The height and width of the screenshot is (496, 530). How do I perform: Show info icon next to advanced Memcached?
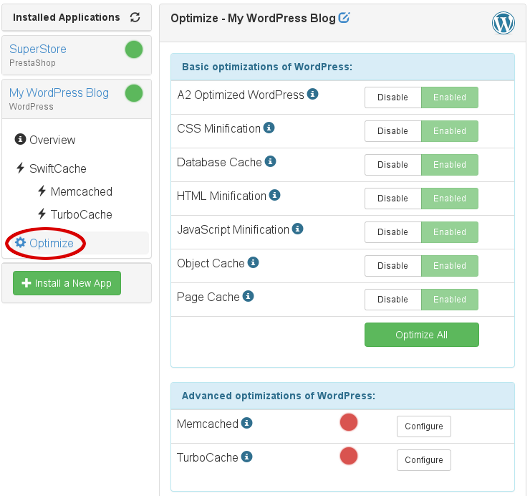pos(247,423)
